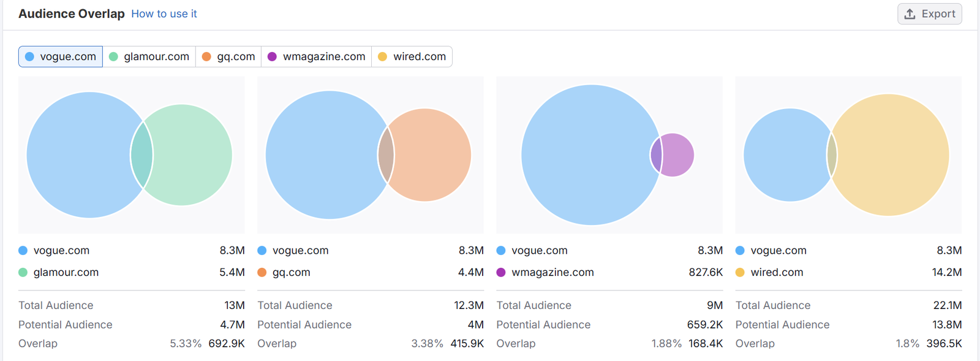Click the 692.9K overlap value for glamour.com
This screenshot has height=361, width=980.
[x=226, y=343]
